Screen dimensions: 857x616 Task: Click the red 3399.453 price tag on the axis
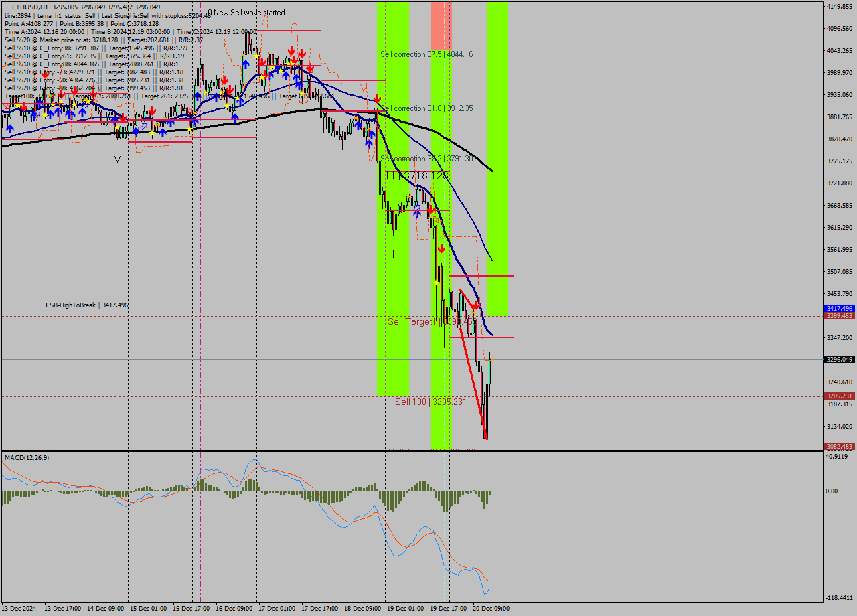pos(840,316)
